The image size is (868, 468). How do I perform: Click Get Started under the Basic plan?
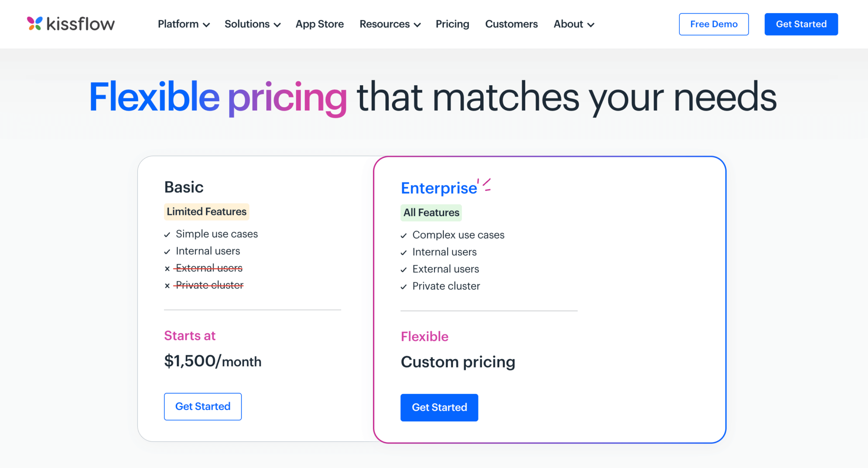pyautogui.click(x=203, y=407)
